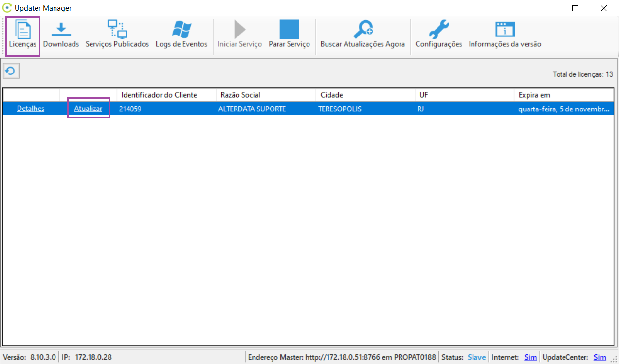619x364 pixels.
Task: Open Logs de Eventos
Action: pyautogui.click(x=182, y=36)
